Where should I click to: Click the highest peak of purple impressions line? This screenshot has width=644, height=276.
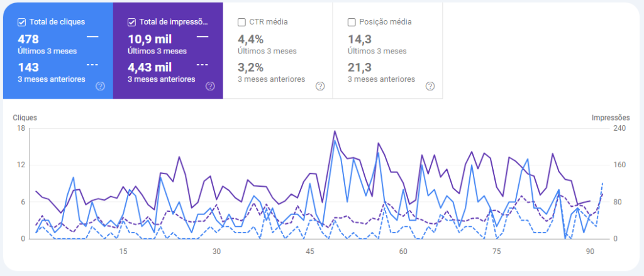click(335, 131)
